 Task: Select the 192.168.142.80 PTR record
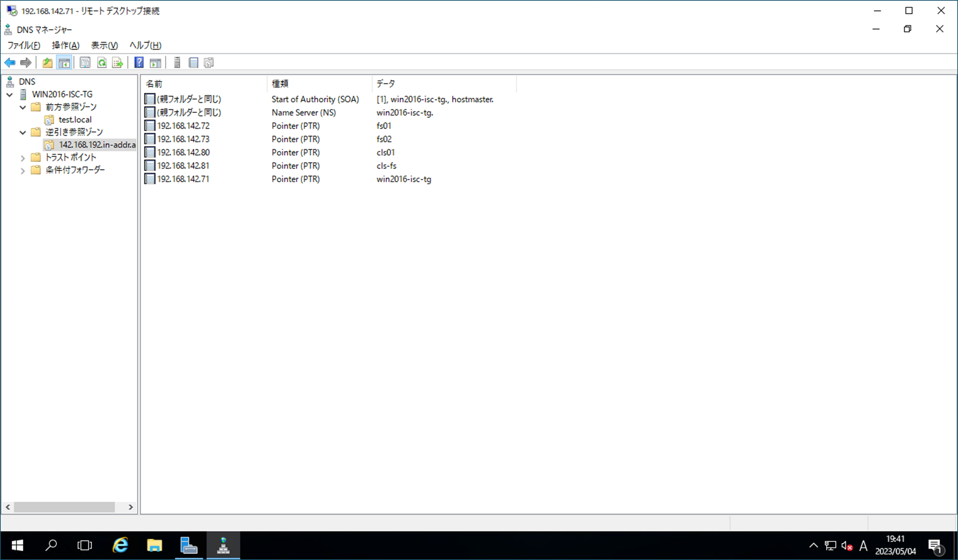(x=183, y=152)
